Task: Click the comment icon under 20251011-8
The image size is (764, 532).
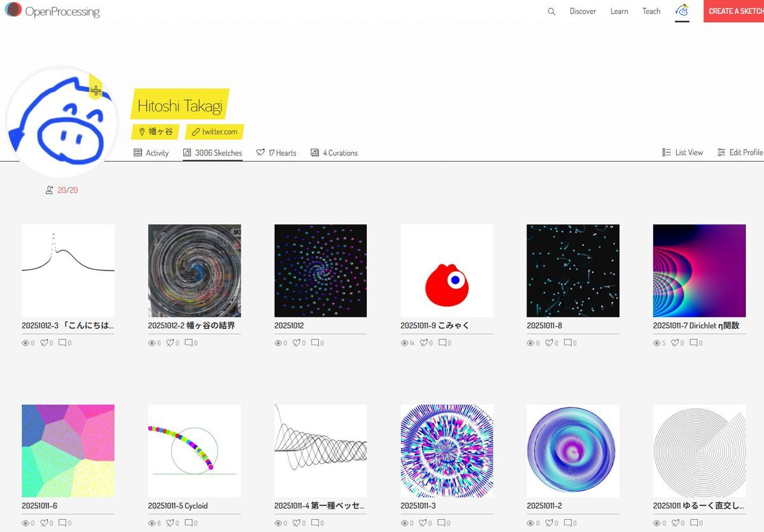Action: point(567,343)
